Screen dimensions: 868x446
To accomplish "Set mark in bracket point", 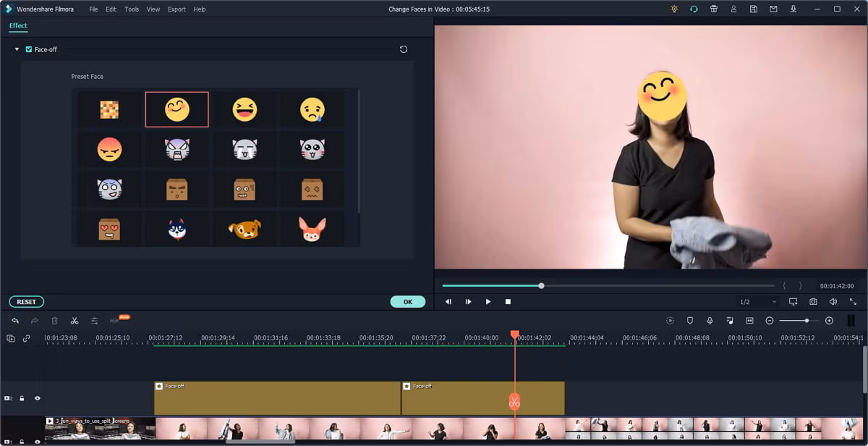I will 785,286.
